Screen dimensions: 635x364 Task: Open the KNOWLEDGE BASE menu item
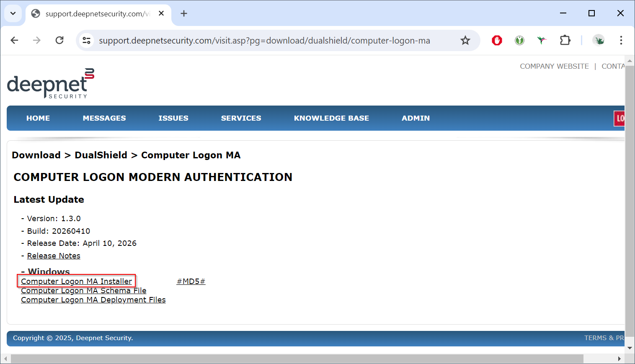click(331, 118)
